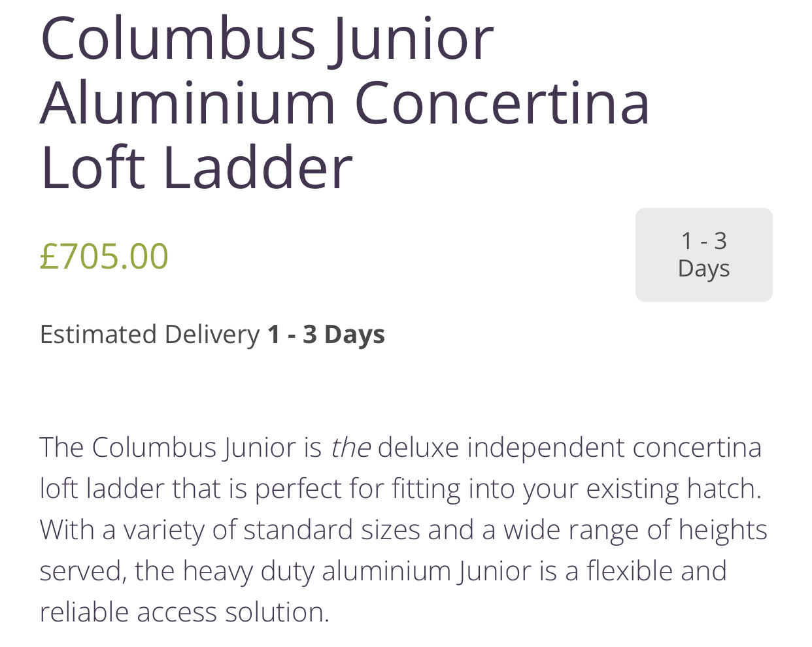Click the Loft Ladder heading line
This screenshot has width=812, height=647.
[196, 167]
